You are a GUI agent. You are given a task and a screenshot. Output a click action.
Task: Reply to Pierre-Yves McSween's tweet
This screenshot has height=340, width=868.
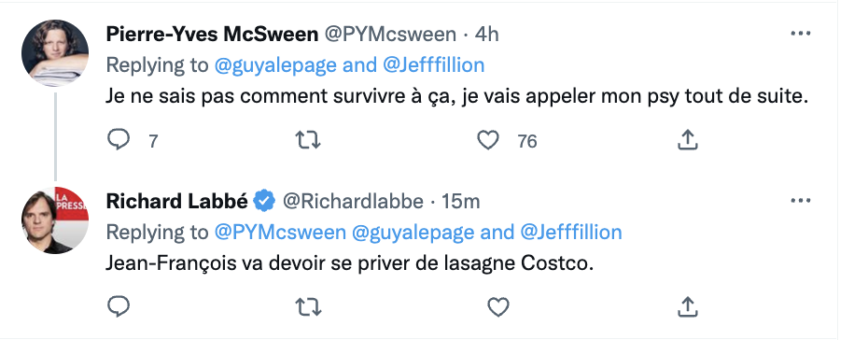click(x=118, y=140)
